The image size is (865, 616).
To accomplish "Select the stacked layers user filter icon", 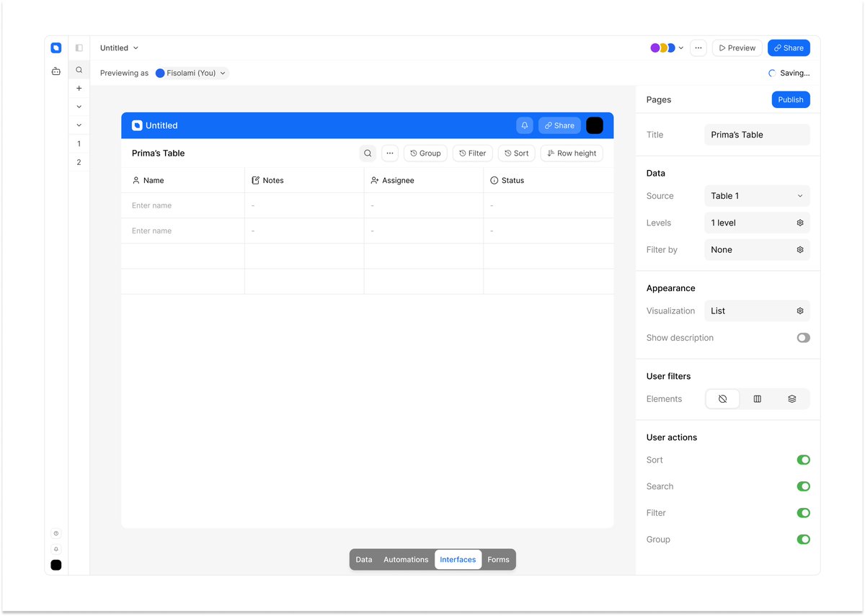I will (x=792, y=399).
